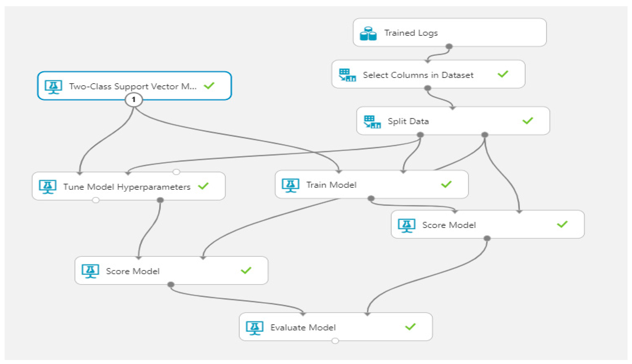632x364 pixels.
Task: Click Evaluate Model's bottom output port
Action: tap(335, 341)
